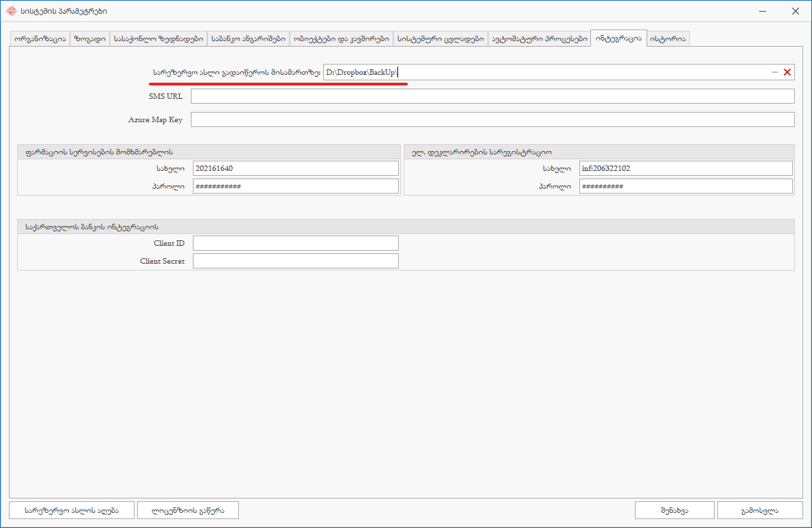Click the Client Secret input field

(296, 261)
